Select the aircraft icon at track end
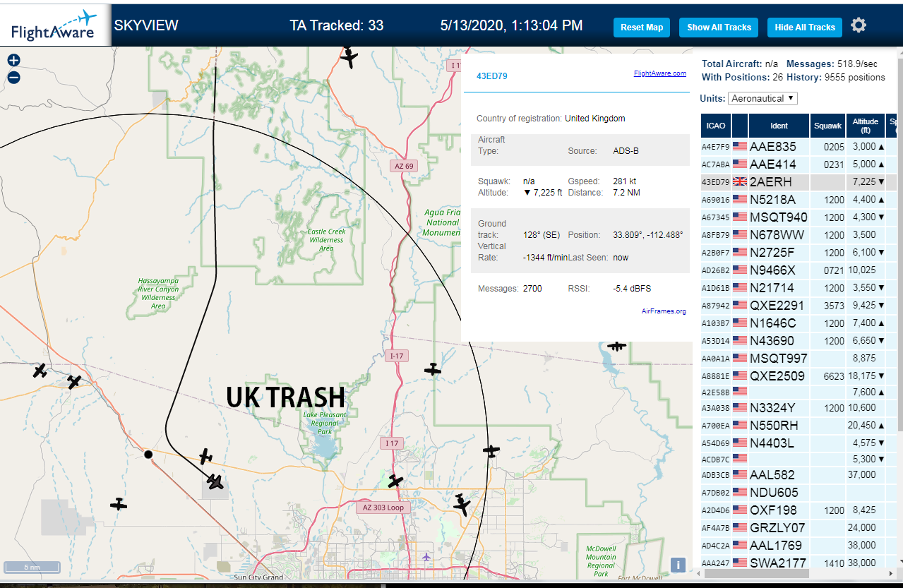903x588 pixels. [215, 482]
